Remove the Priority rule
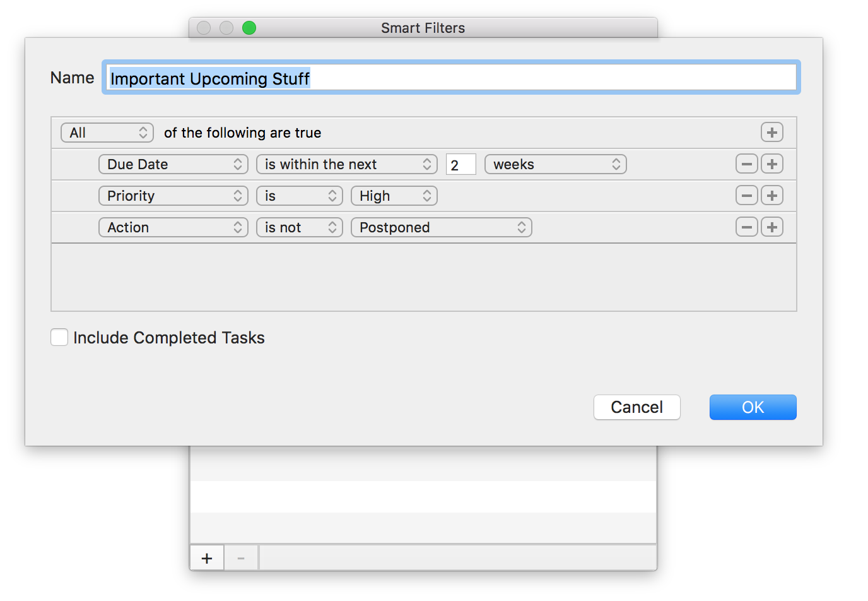868x601 pixels. click(746, 196)
